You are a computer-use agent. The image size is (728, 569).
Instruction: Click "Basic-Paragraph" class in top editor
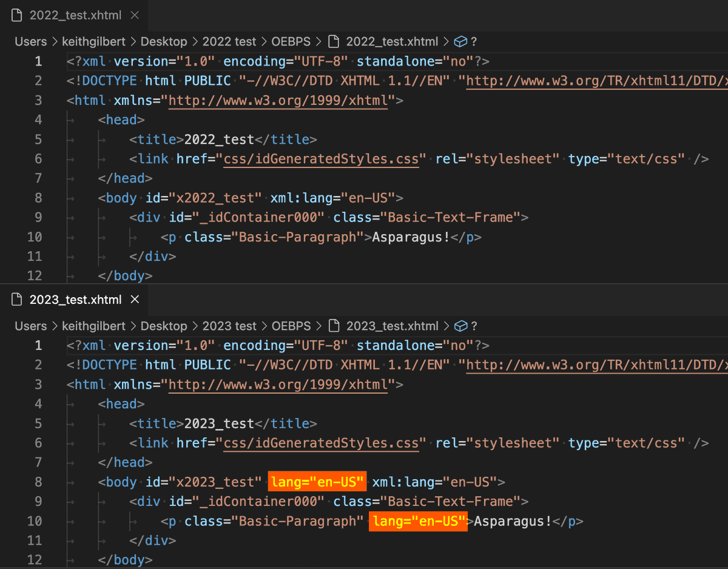297,237
